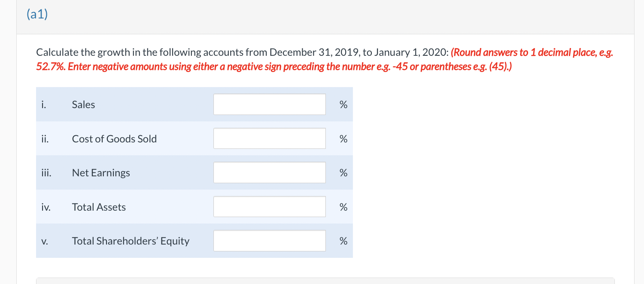Click the "Total Assets" label text

point(99,207)
